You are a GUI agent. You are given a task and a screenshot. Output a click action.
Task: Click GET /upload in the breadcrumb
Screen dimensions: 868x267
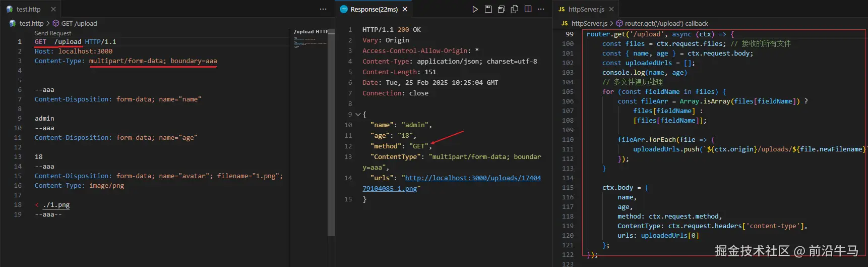(79, 23)
